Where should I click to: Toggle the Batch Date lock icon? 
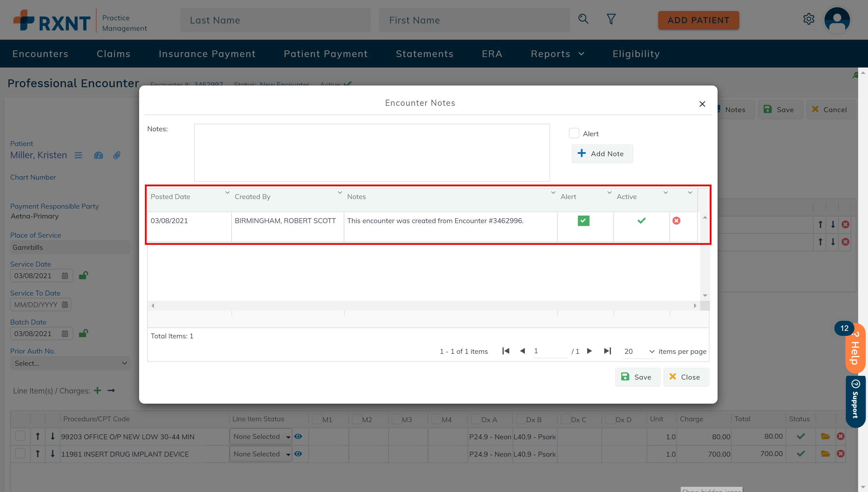[x=83, y=334]
